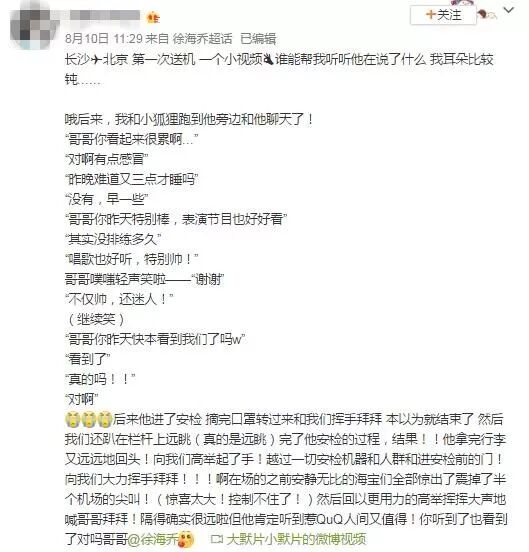Click the video icon before 大默片小默片
The width and height of the screenshot is (529, 552).
pos(217,539)
